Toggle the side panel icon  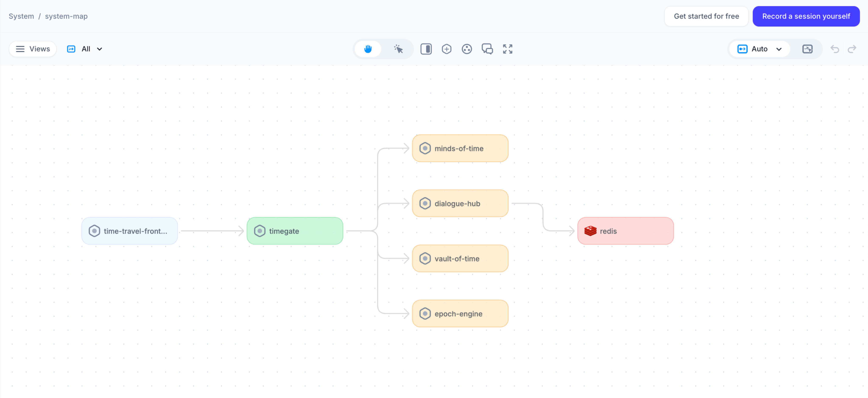coord(426,49)
